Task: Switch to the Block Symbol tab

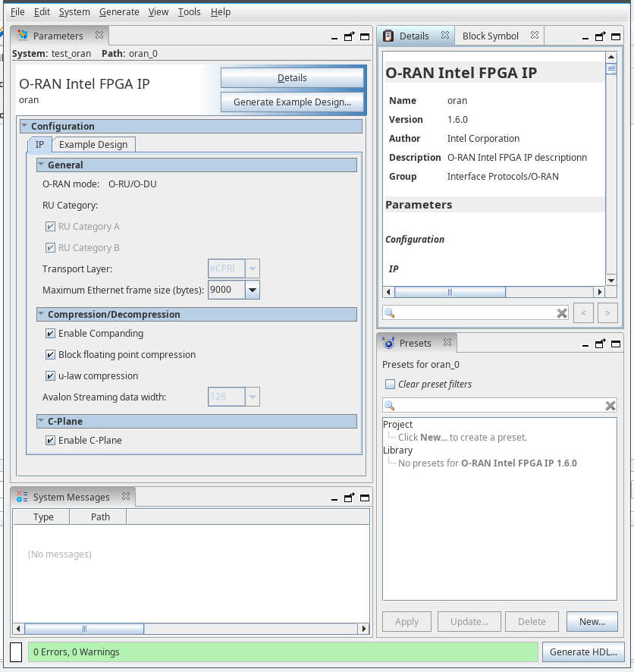Action: click(491, 36)
